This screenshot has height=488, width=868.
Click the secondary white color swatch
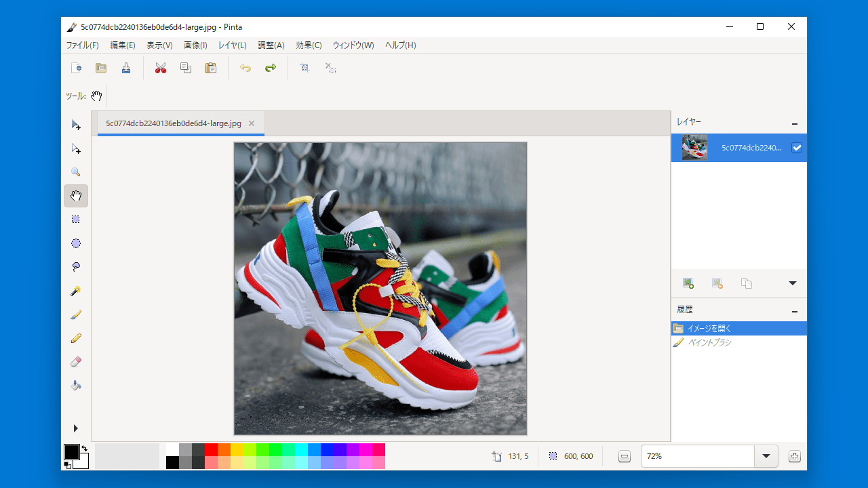click(84, 464)
